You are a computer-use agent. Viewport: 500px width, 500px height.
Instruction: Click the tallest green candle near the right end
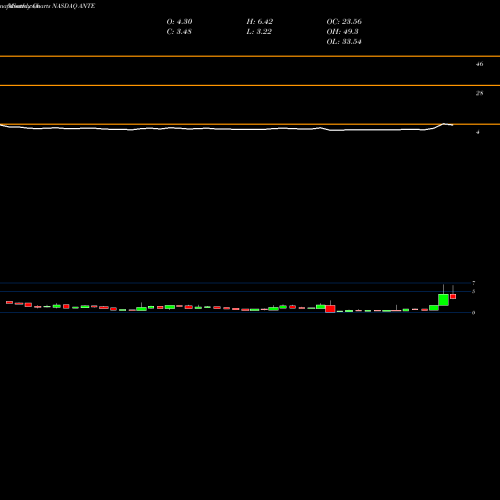coord(443,300)
